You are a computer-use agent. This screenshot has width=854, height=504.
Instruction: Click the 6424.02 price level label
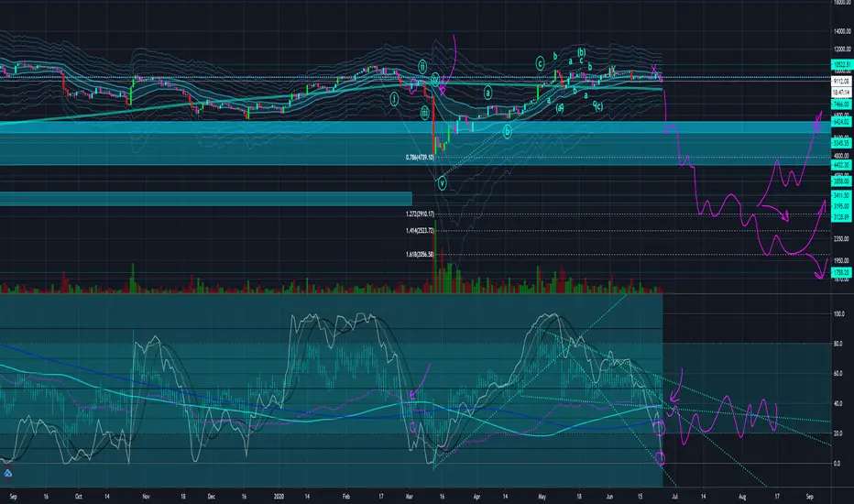841,123
